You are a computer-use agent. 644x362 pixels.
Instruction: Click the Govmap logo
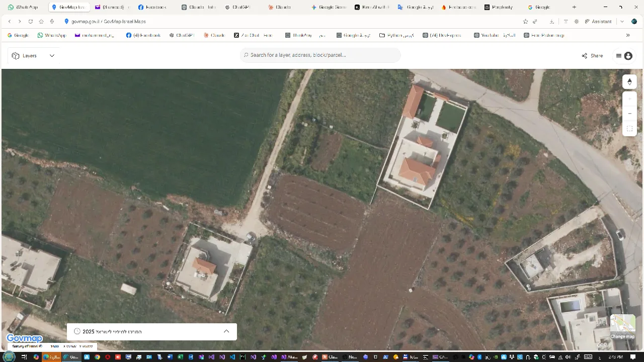click(24, 338)
